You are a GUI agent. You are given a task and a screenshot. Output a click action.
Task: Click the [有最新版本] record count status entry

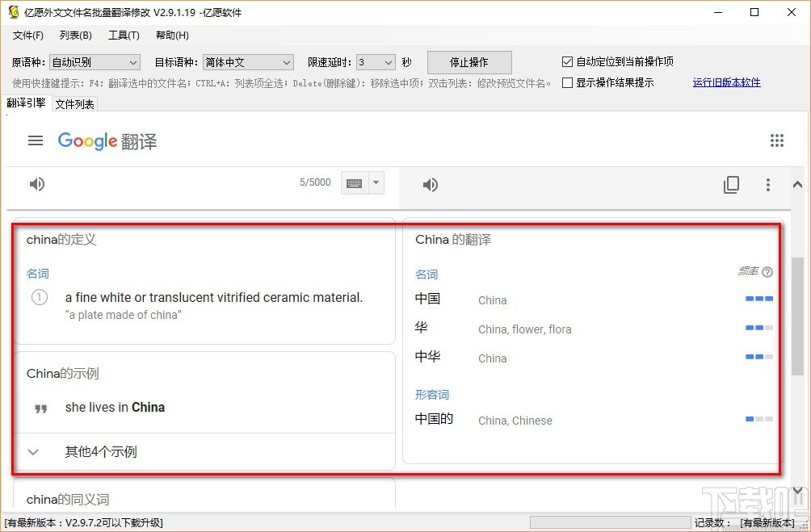click(x=767, y=522)
